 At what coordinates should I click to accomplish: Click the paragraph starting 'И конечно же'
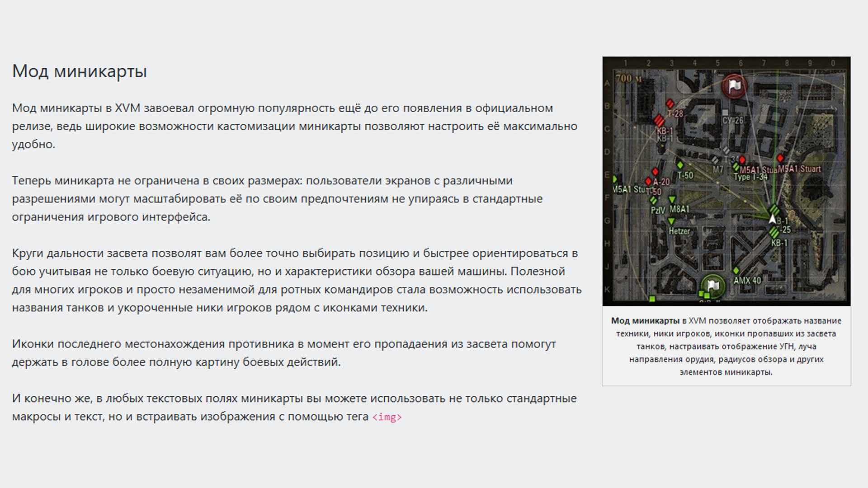coord(294,408)
